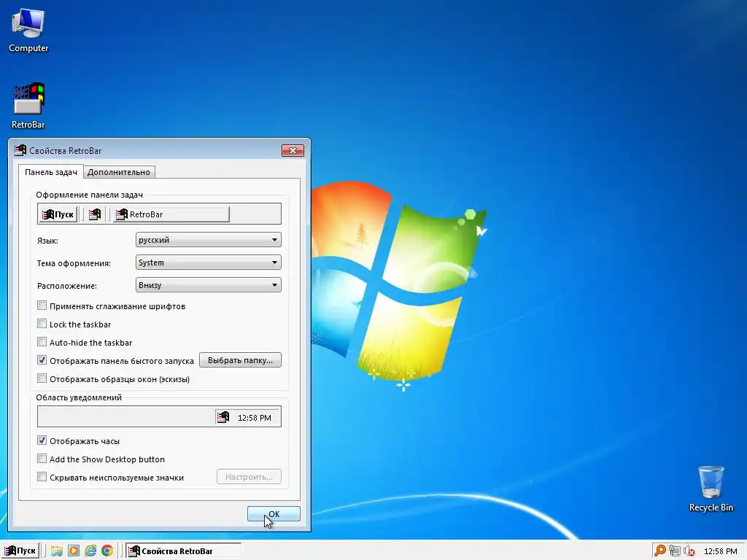Enable Отображать образцы окон (эскизы)
The width and height of the screenshot is (747, 560).
coord(42,378)
